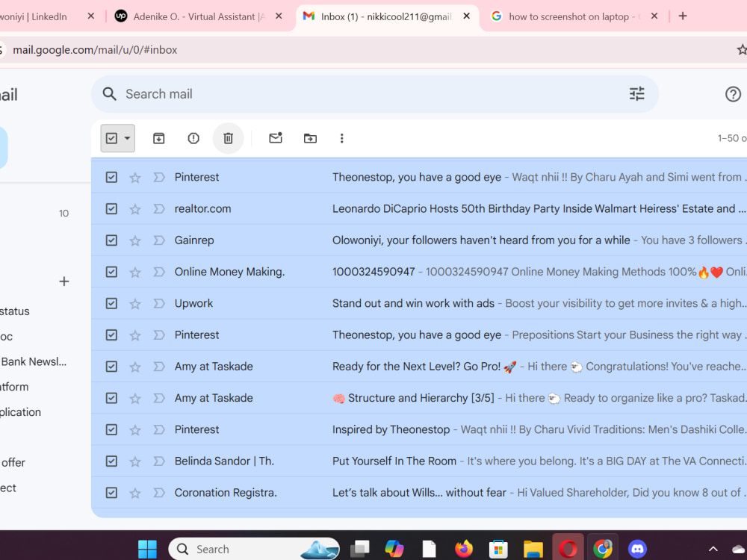Click the Archive icon in the toolbar
The width and height of the screenshot is (747, 560).
coord(158,138)
